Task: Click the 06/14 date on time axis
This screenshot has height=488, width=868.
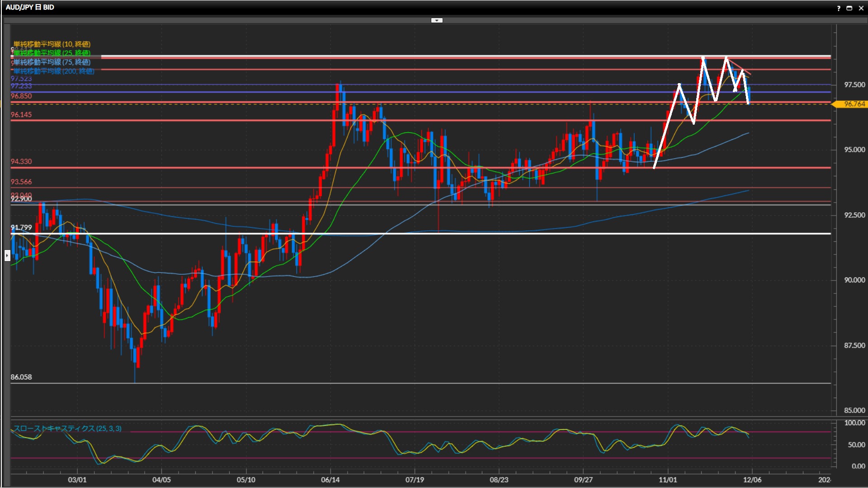Action: pyautogui.click(x=330, y=480)
